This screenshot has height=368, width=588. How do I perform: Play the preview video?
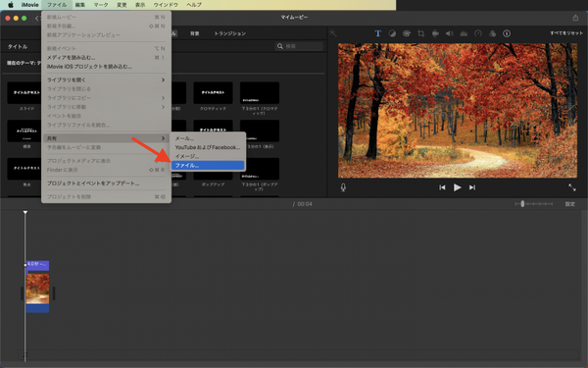click(x=457, y=187)
